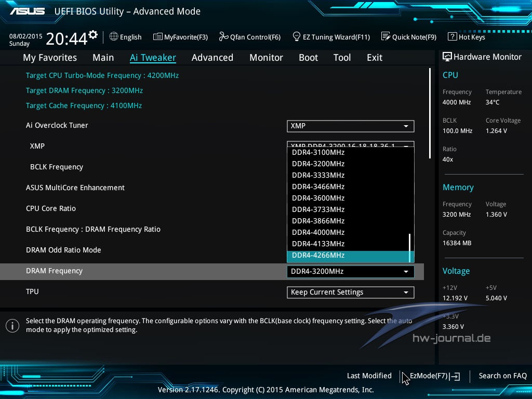532x399 pixels.
Task: Click the TPU dropdown arrow
Action: [406, 292]
